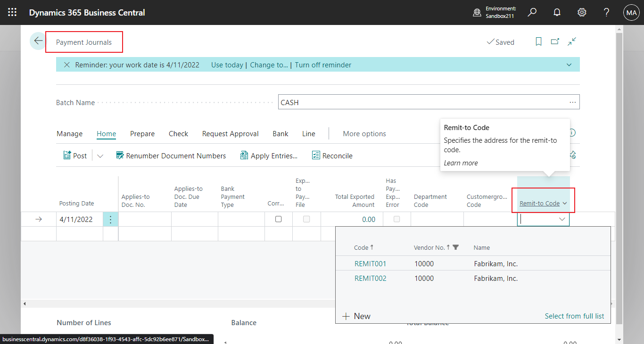Switch to the Prepare tab
Viewport: 644px width, 344px height.
(142, 134)
